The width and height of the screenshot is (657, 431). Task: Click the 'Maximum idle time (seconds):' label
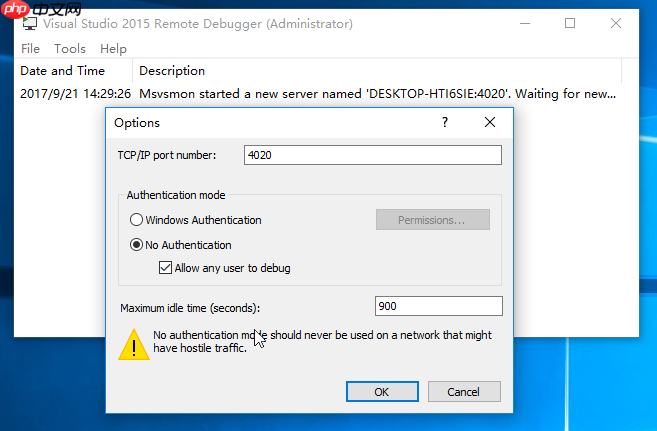190,308
